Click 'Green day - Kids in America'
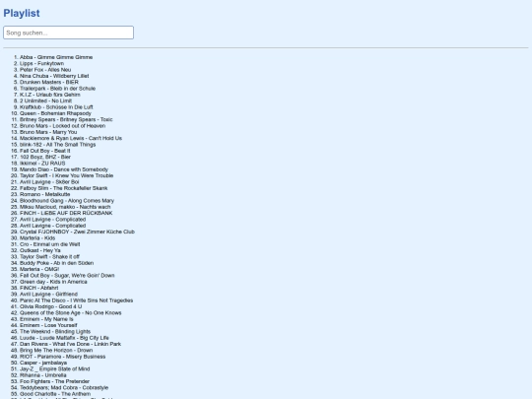The height and width of the screenshot is (399, 532). [53, 282]
